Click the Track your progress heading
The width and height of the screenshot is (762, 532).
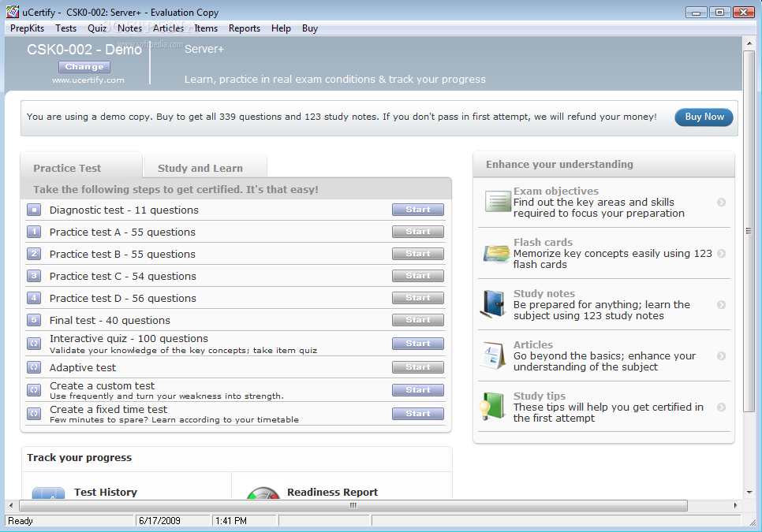point(79,458)
